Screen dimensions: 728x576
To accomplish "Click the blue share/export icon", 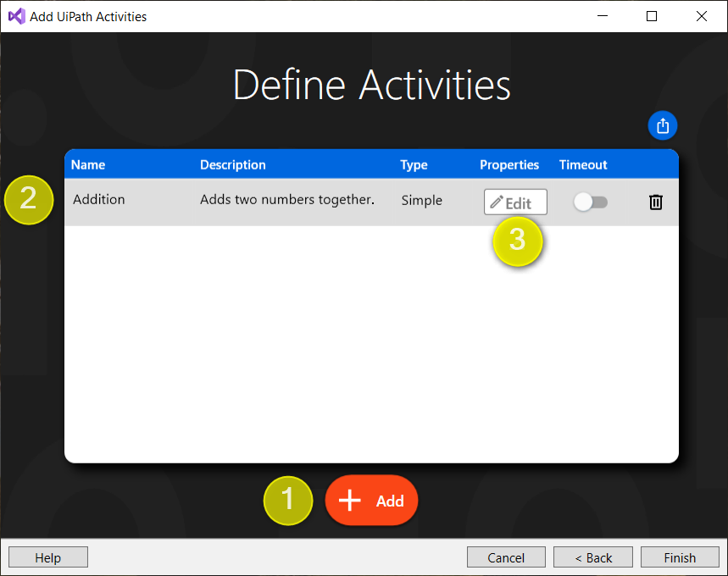I will tap(662, 125).
